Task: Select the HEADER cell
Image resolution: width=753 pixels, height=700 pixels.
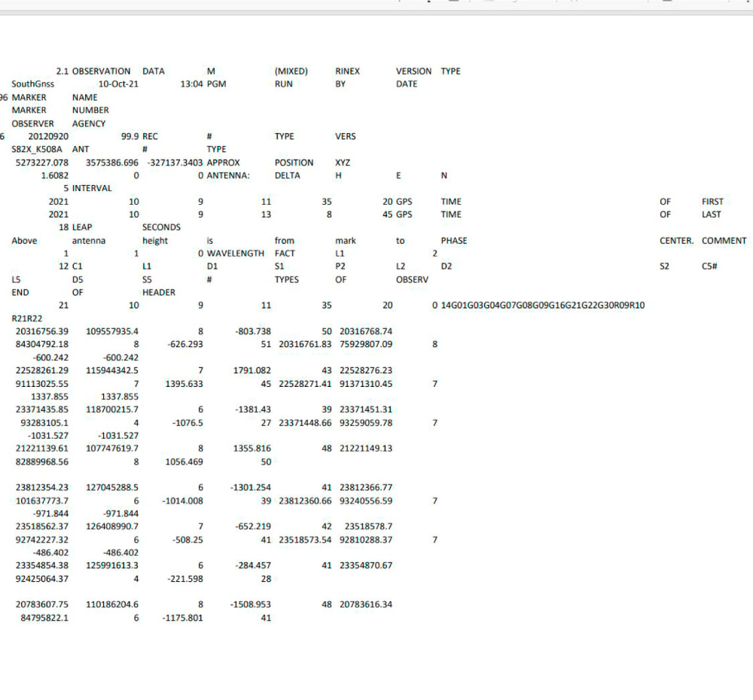Action: pos(158,293)
